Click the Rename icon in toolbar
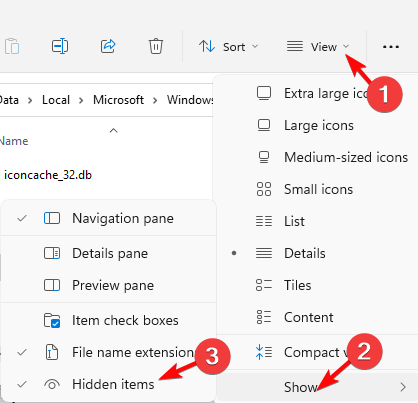 point(60,46)
